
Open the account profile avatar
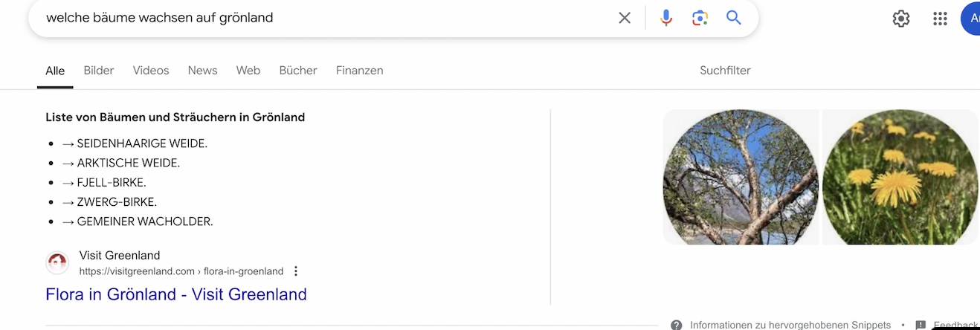point(970,19)
